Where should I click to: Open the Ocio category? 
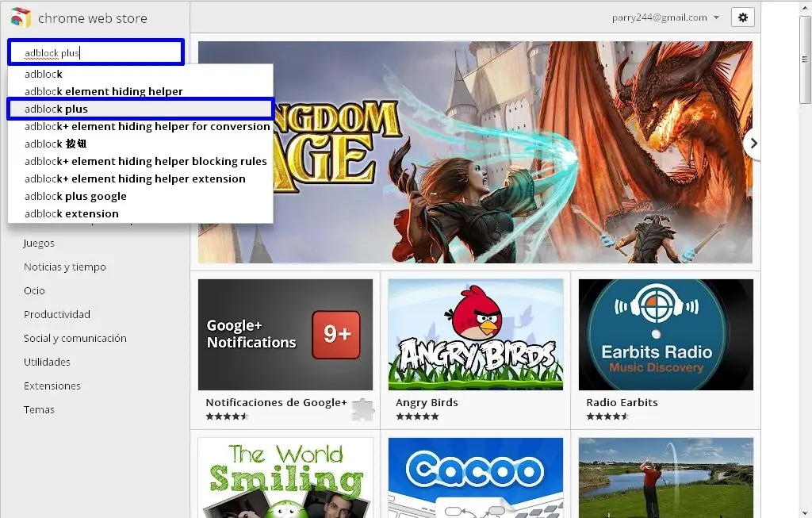pos(34,290)
